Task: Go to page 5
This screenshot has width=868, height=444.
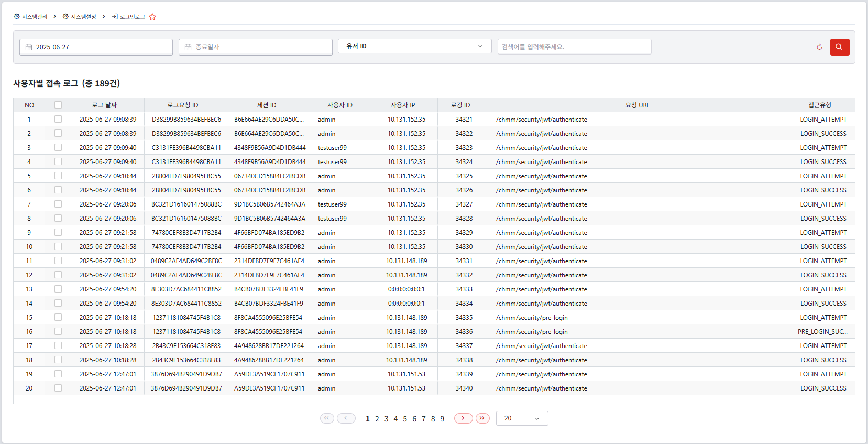Action: [405, 419]
